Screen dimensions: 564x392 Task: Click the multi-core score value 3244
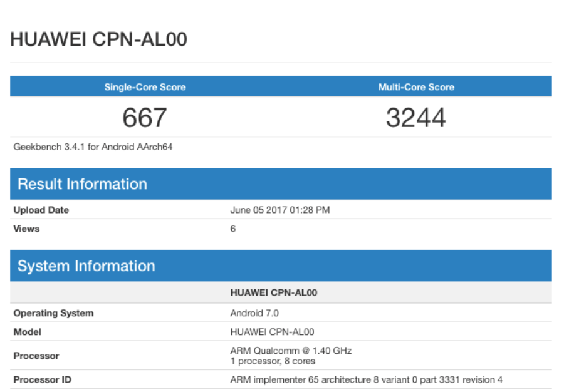416,118
